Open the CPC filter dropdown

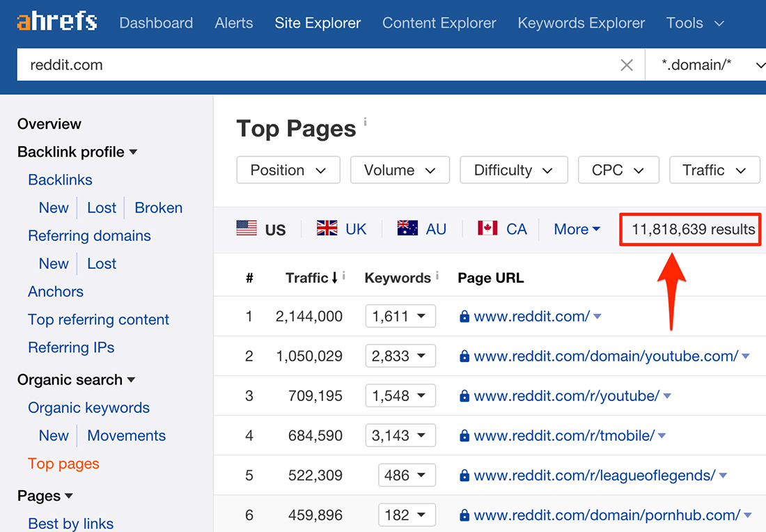pyautogui.click(x=618, y=170)
